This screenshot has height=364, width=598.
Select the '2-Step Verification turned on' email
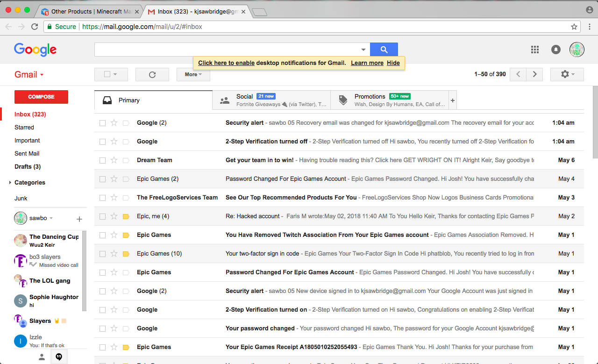click(x=102, y=310)
